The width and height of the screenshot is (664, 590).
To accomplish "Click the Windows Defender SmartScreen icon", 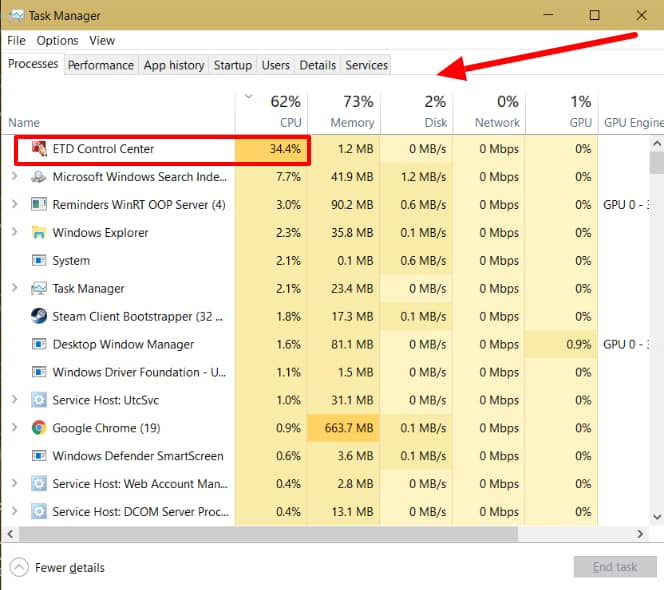I will coord(39,456).
